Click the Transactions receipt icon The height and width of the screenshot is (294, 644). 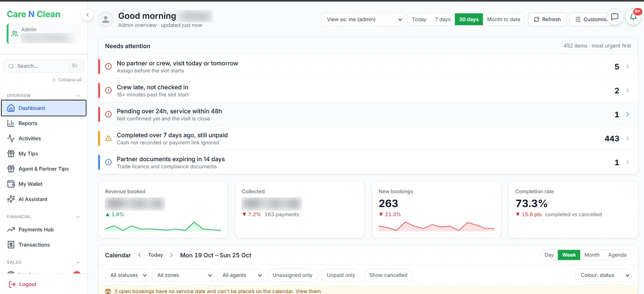11,245
